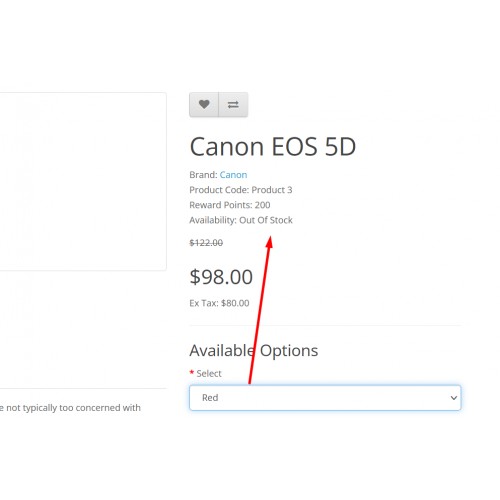Click the Red value inside select box
The width and height of the screenshot is (500, 500).
[210, 398]
